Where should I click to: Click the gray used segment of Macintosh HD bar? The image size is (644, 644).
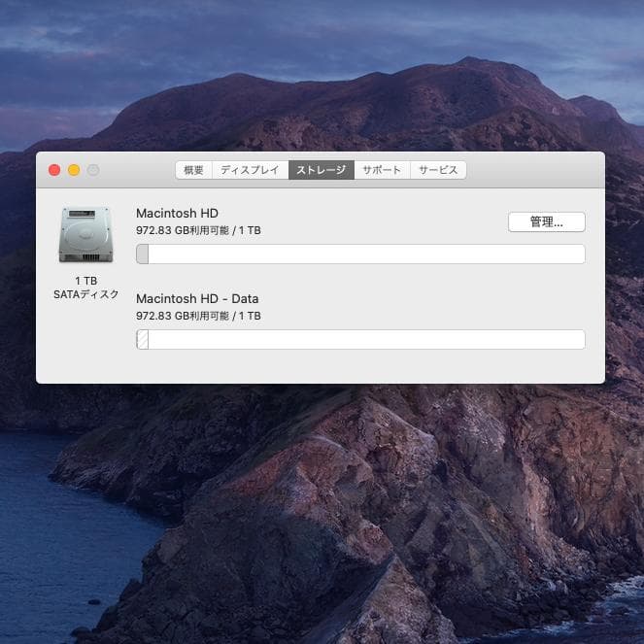pos(143,254)
